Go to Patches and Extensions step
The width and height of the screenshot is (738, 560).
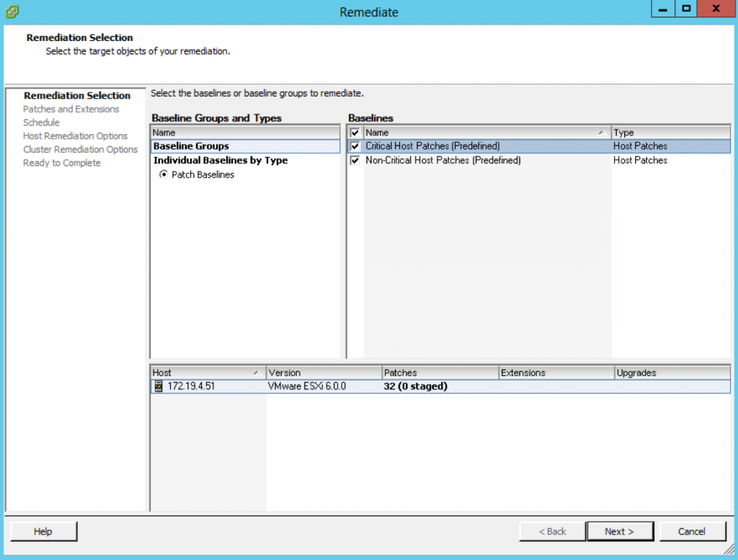point(71,109)
